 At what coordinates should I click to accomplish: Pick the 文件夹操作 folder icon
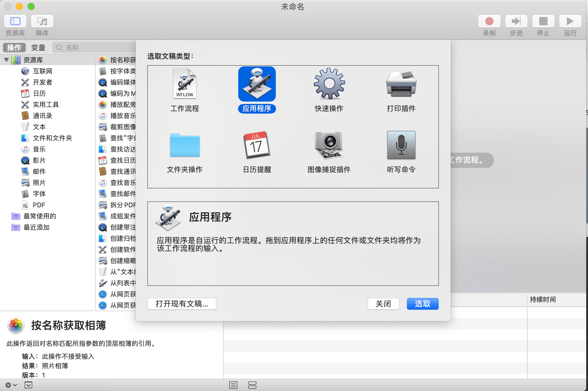tap(185, 145)
